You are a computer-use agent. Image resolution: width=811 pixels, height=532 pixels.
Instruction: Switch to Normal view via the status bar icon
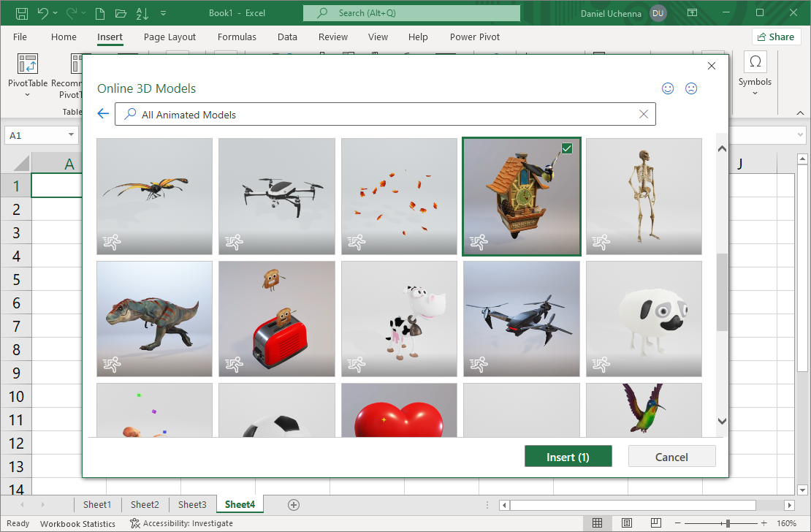coord(597,522)
